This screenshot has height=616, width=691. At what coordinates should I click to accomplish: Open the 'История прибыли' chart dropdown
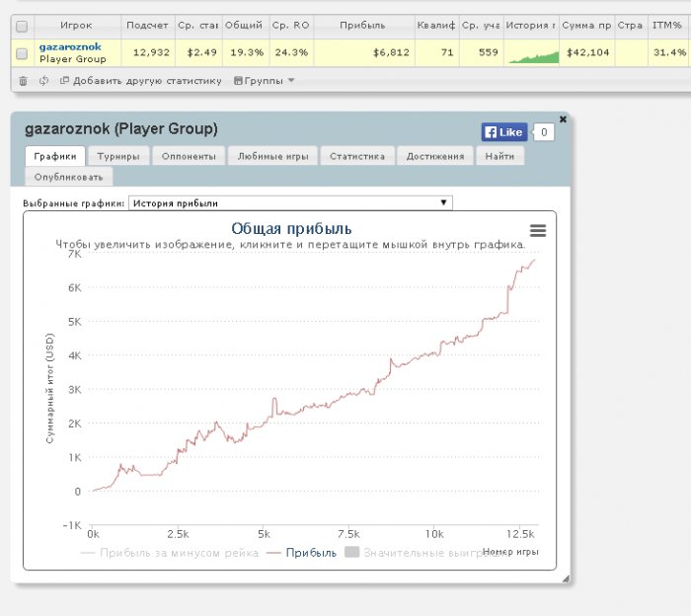290,202
